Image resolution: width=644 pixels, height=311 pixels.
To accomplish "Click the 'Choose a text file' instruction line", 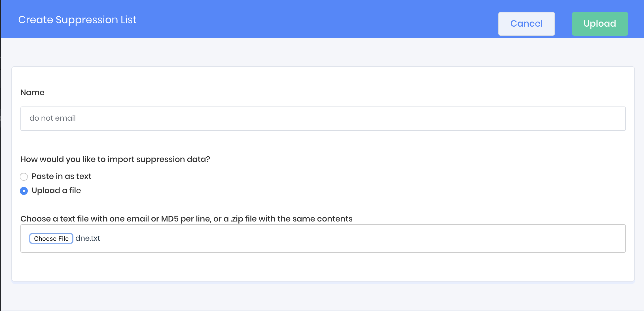I will click(186, 219).
